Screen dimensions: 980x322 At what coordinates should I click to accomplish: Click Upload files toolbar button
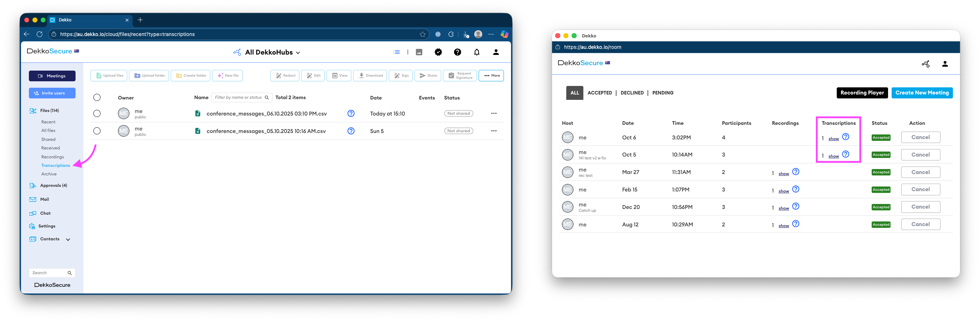tap(109, 76)
